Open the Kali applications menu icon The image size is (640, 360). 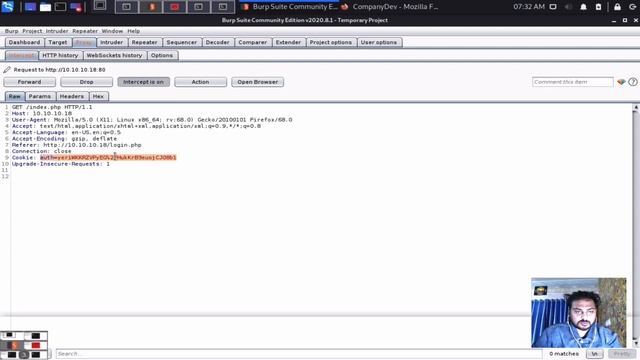(x=7, y=7)
